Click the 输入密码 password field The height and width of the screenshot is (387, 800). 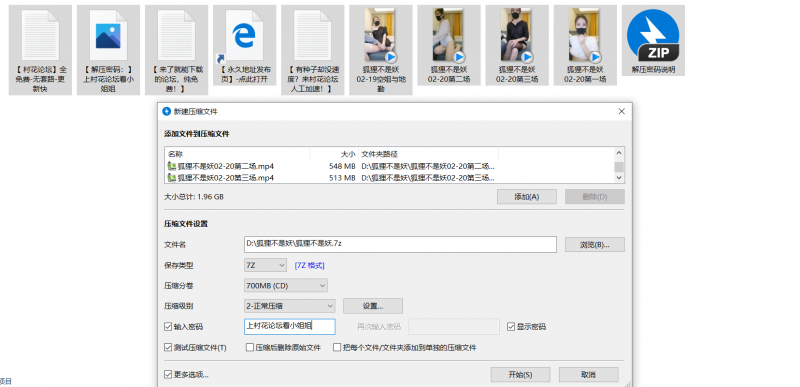[x=290, y=326]
